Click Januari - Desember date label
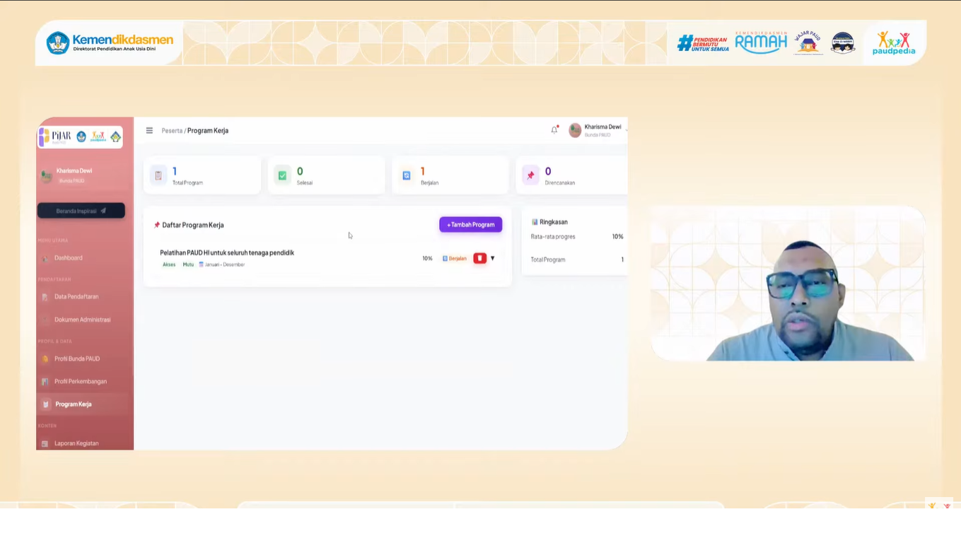The height and width of the screenshot is (560, 961). point(222,264)
